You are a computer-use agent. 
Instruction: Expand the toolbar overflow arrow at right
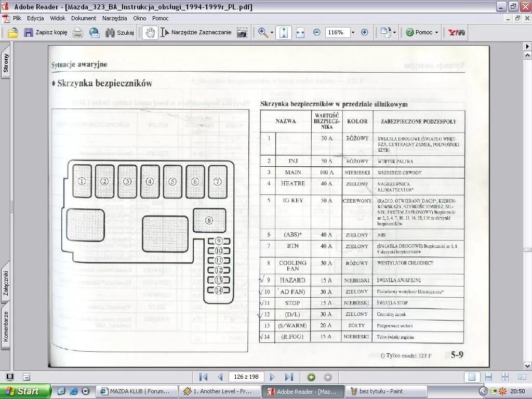[528, 46]
